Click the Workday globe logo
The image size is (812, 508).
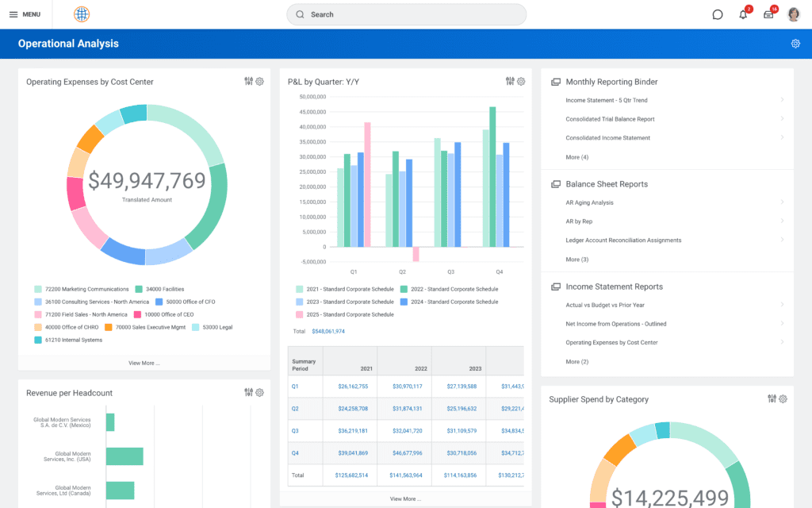[x=81, y=13]
